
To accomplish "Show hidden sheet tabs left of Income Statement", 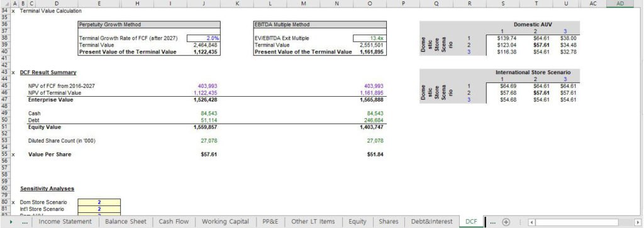I will (25, 222).
